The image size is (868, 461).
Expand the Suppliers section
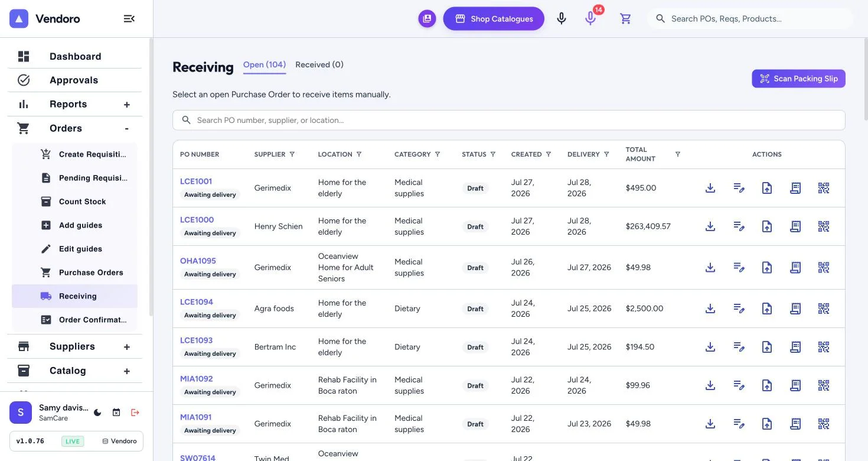pos(127,347)
